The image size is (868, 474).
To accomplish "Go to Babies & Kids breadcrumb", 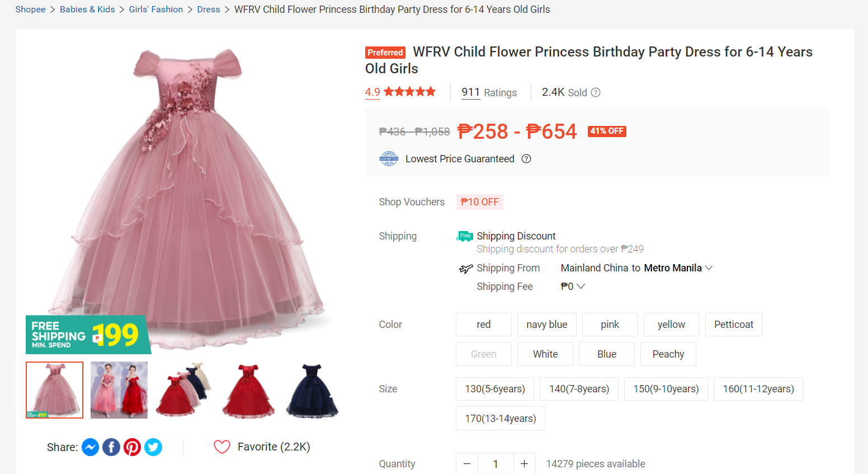I will pos(87,10).
